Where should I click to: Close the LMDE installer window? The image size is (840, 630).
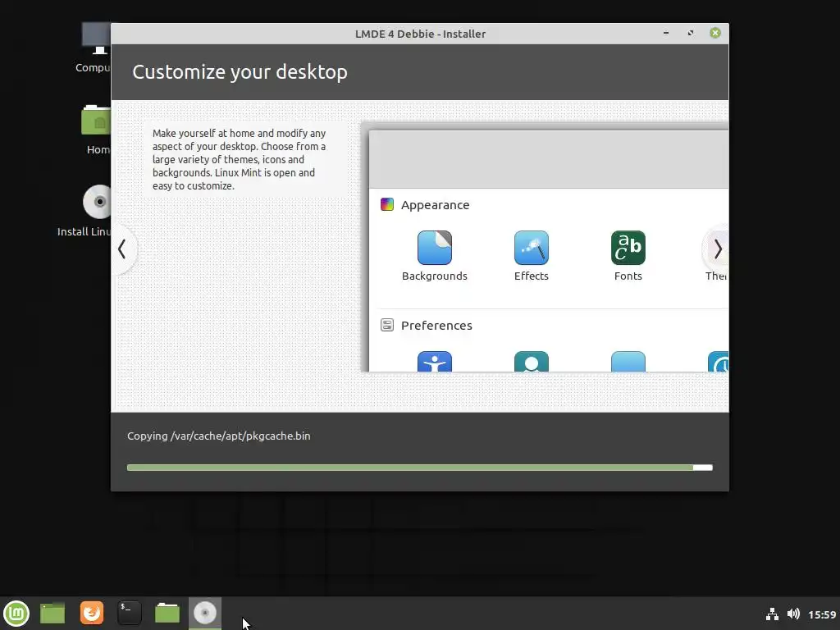click(715, 33)
